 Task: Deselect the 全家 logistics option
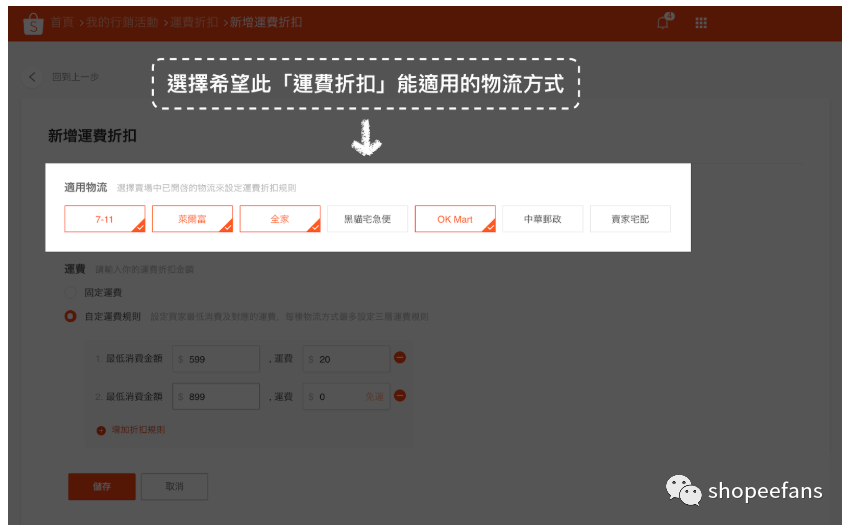[x=280, y=219]
